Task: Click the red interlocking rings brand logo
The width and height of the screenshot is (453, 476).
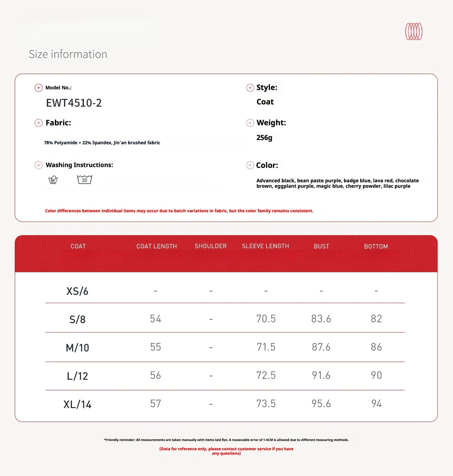Action: (413, 32)
